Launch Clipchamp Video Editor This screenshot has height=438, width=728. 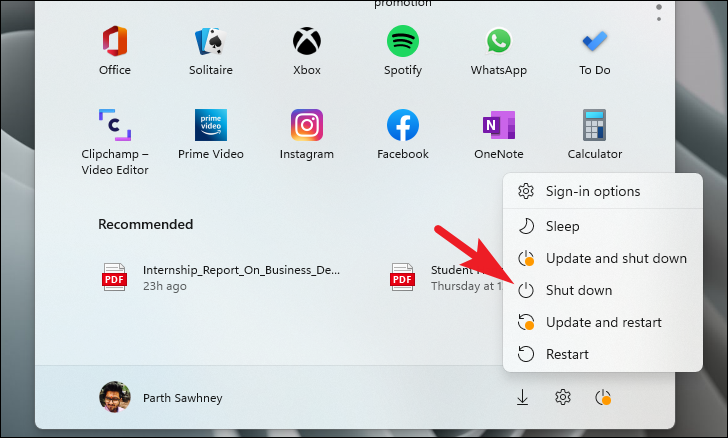(115, 142)
